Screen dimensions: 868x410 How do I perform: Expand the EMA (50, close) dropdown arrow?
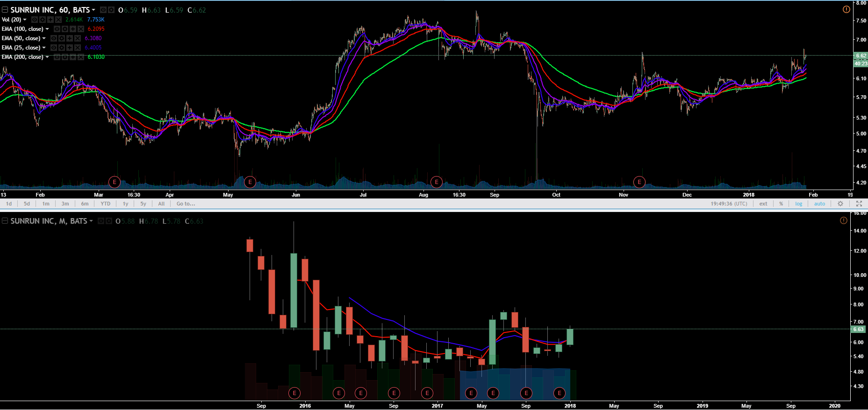click(x=44, y=38)
